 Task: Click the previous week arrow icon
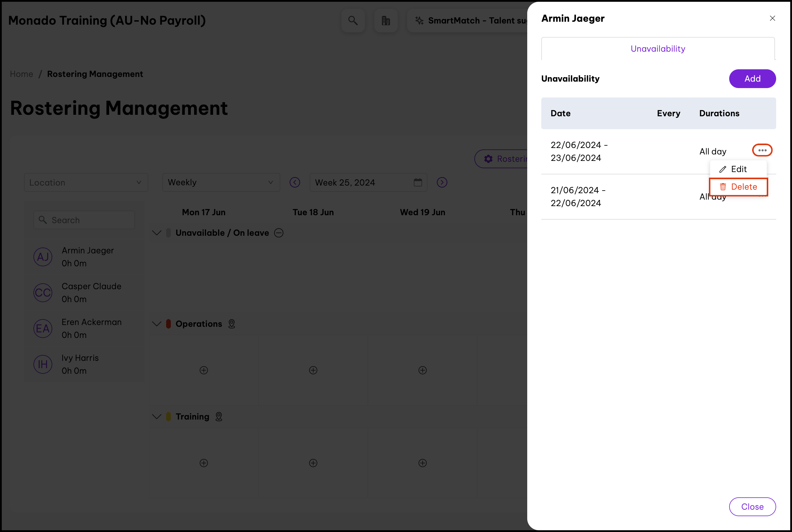point(295,183)
